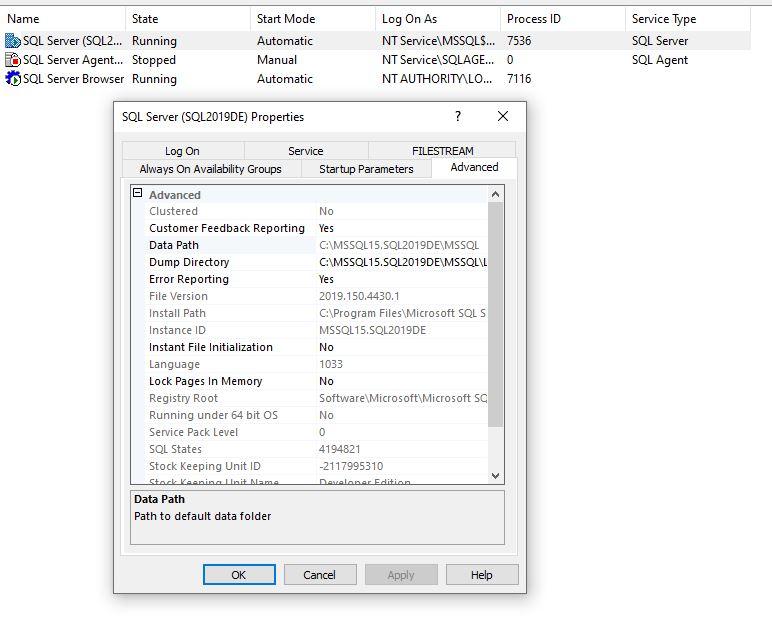Select the Dump Directory path value
Image resolution: width=772 pixels, height=636 pixels.
tap(402, 262)
